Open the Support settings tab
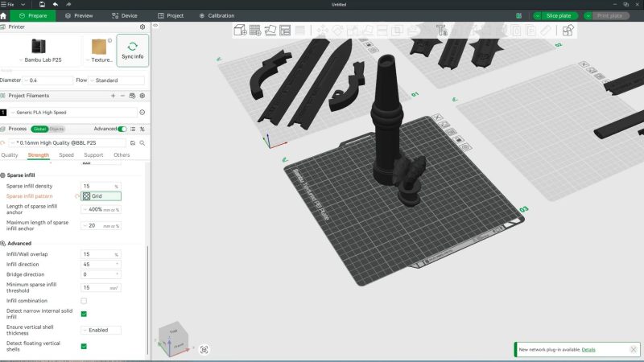644x362 pixels. [93, 155]
